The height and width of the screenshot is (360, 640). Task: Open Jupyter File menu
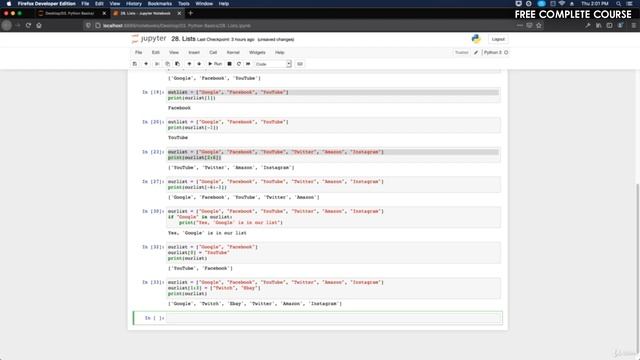pyautogui.click(x=139, y=53)
